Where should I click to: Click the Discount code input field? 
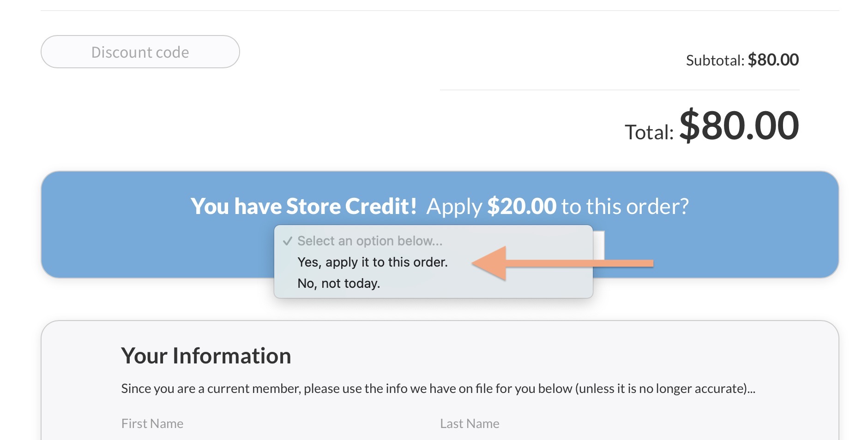[x=140, y=52]
